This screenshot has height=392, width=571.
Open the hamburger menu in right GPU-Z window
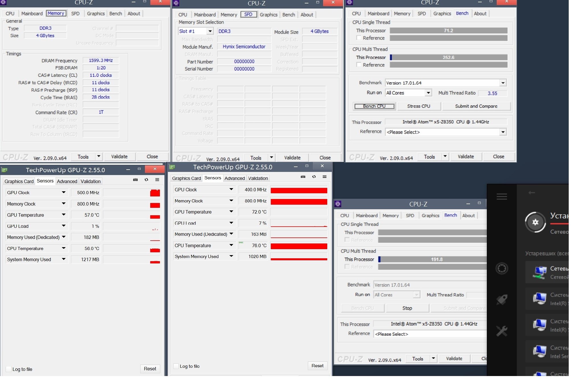(324, 177)
